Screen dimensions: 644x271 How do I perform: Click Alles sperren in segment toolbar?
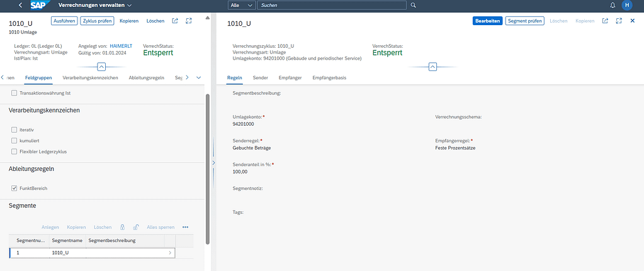(x=161, y=227)
